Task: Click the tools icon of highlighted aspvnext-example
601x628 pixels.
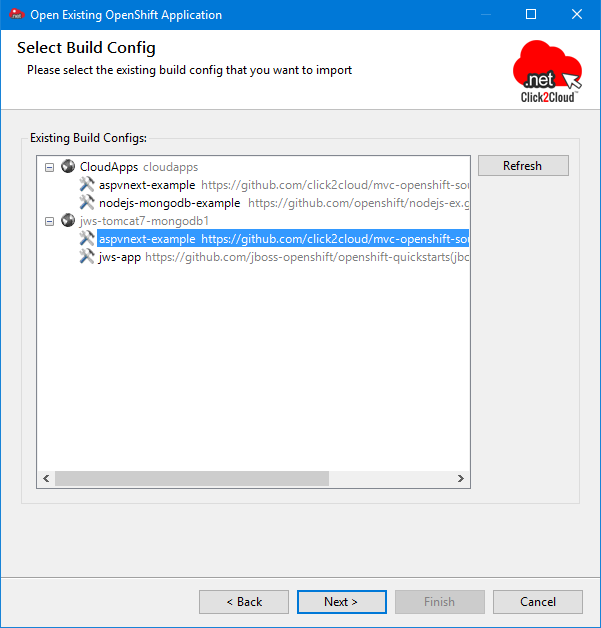Action: click(x=87, y=239)
